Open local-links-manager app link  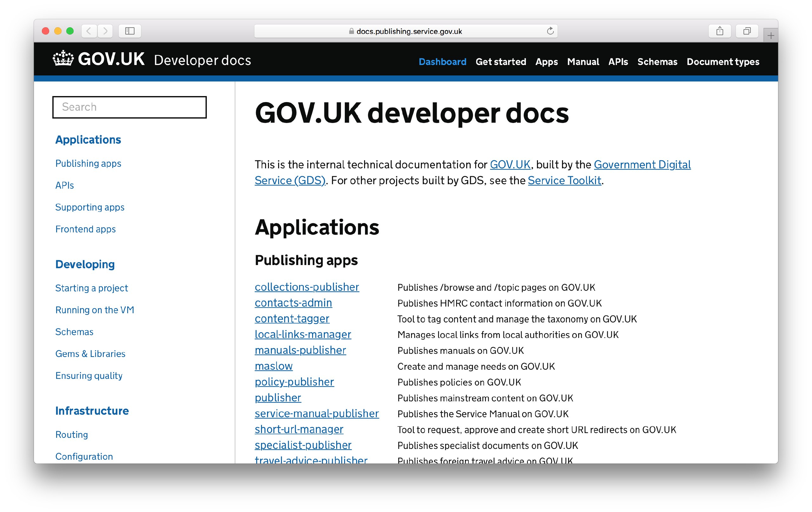pyautogui.click(x=303, y=335)
